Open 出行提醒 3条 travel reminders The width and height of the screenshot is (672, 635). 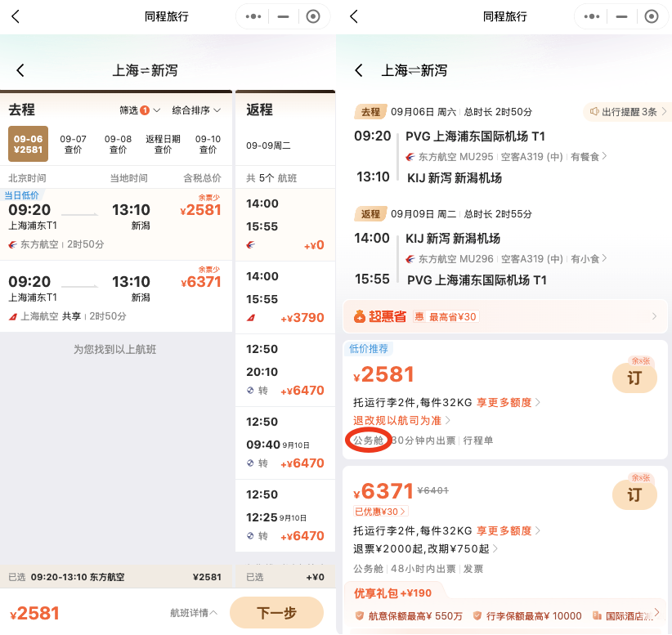point(629,112)
